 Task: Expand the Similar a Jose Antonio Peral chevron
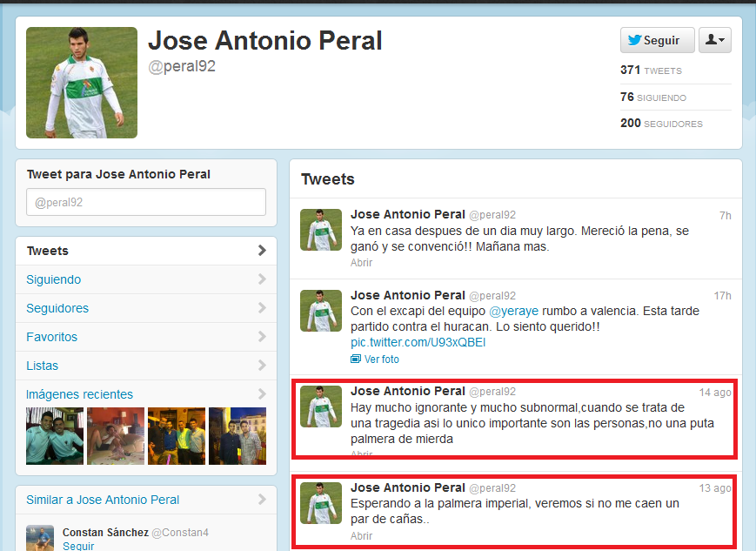point(262,500)
